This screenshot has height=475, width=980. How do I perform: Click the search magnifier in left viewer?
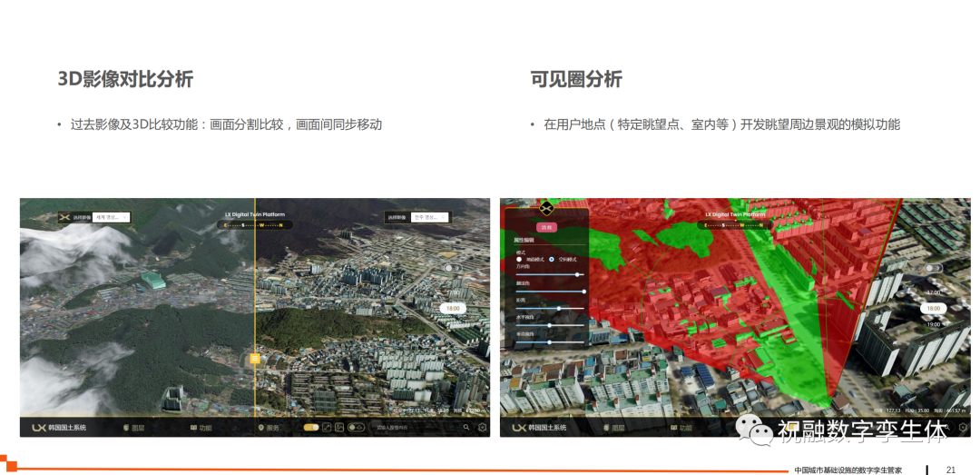(x=466, y=427)
